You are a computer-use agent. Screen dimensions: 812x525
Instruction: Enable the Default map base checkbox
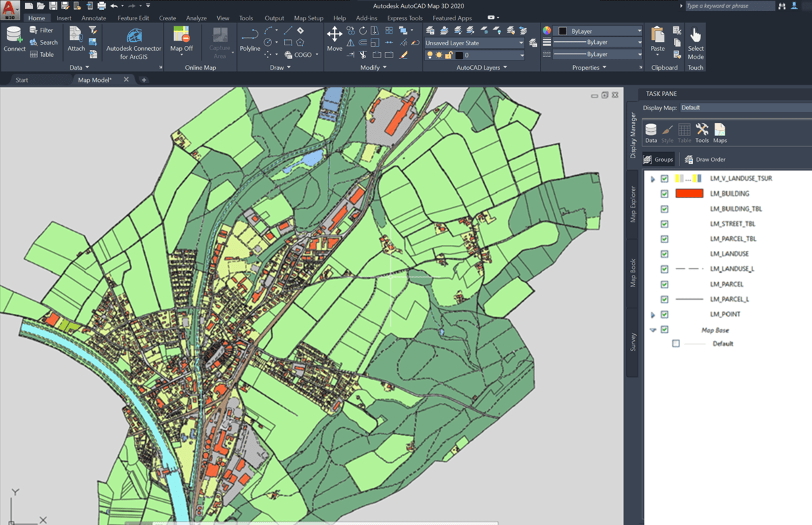coord(676,344)
